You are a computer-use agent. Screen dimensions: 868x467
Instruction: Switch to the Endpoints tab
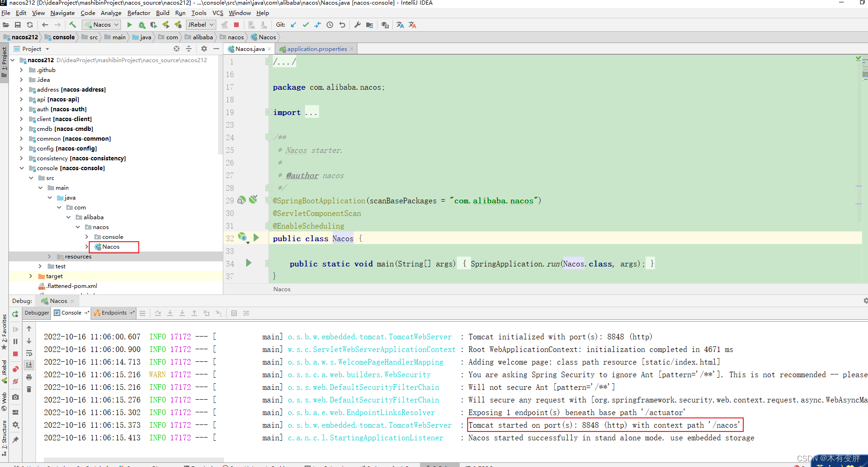pos(114,313)
